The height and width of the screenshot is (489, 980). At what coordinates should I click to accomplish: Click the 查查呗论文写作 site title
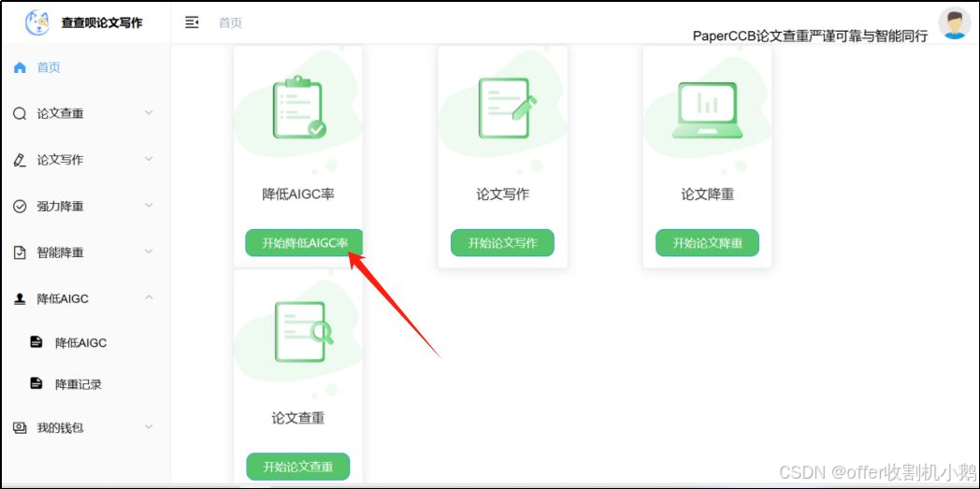click(x=102, y=23)
